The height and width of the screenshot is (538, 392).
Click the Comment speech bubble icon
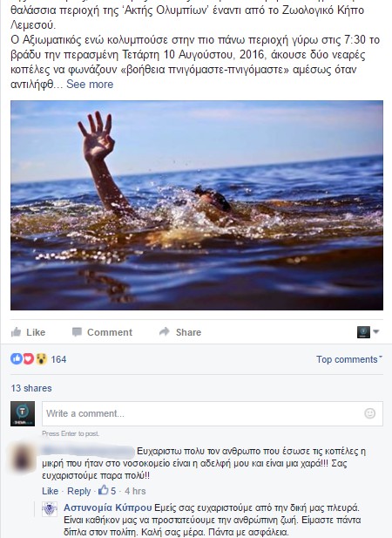click(x=77, y=332)
